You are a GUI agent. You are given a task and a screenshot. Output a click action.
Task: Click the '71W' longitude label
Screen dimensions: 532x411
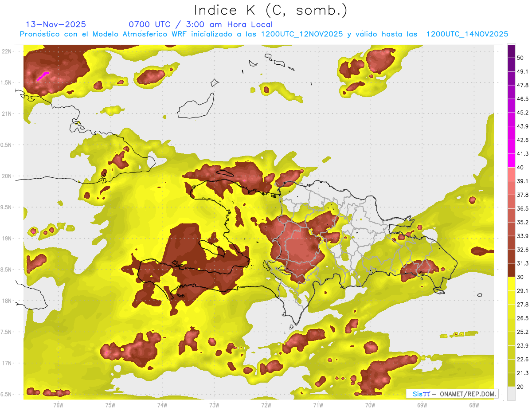(318, 405)
